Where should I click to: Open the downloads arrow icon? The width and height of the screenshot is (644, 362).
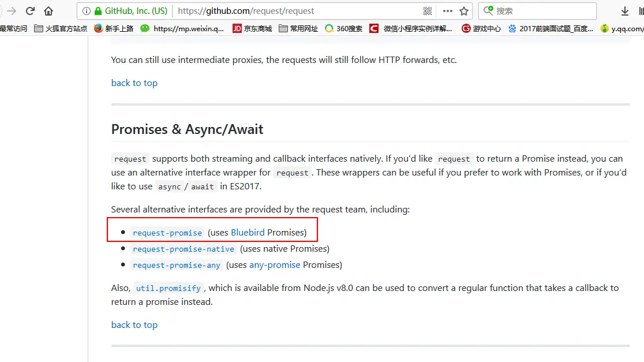point(625,11)
